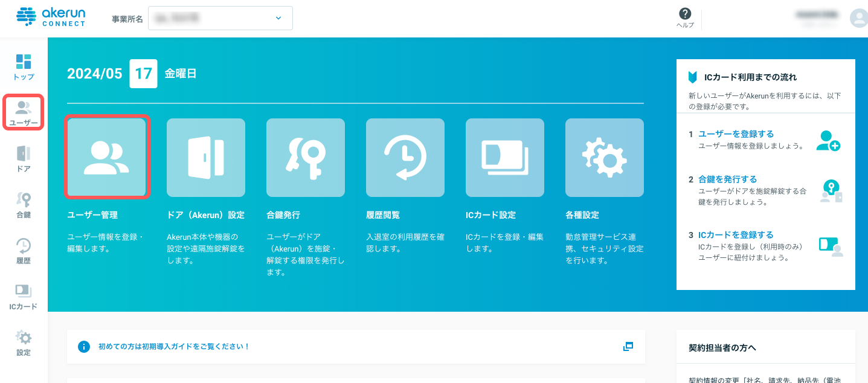
Task: Open the ヘルプ help icon
Action: pyautogui.click(x=685, y=18)
